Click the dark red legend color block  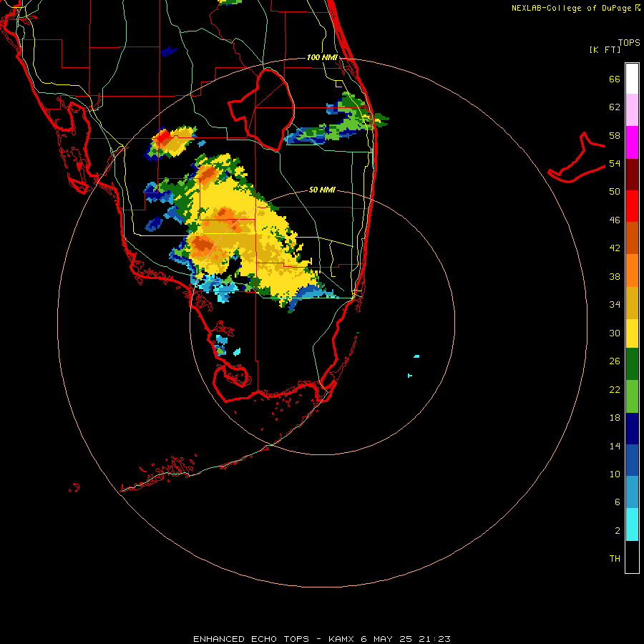pos(632,175)
